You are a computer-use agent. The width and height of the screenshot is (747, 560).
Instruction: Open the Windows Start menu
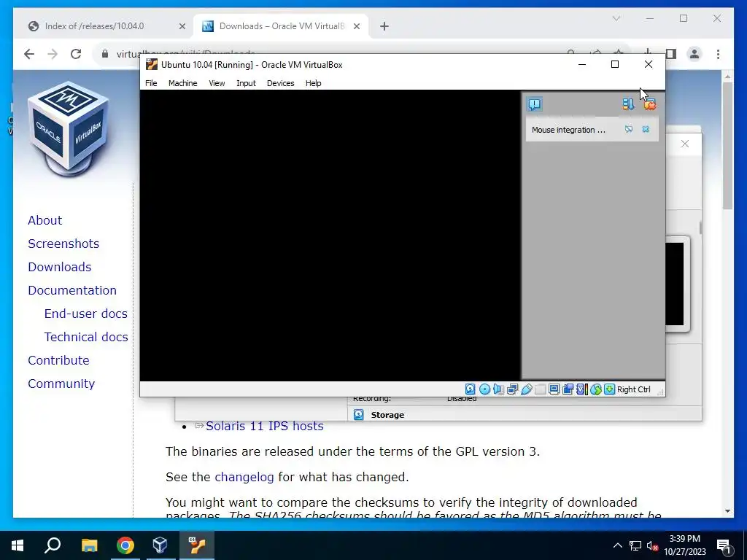18,545
